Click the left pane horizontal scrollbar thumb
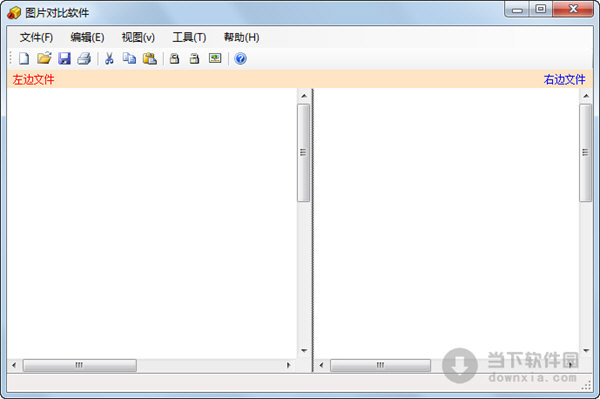The image size is (600, 399). pyautogui.click(x=80, y=365)
